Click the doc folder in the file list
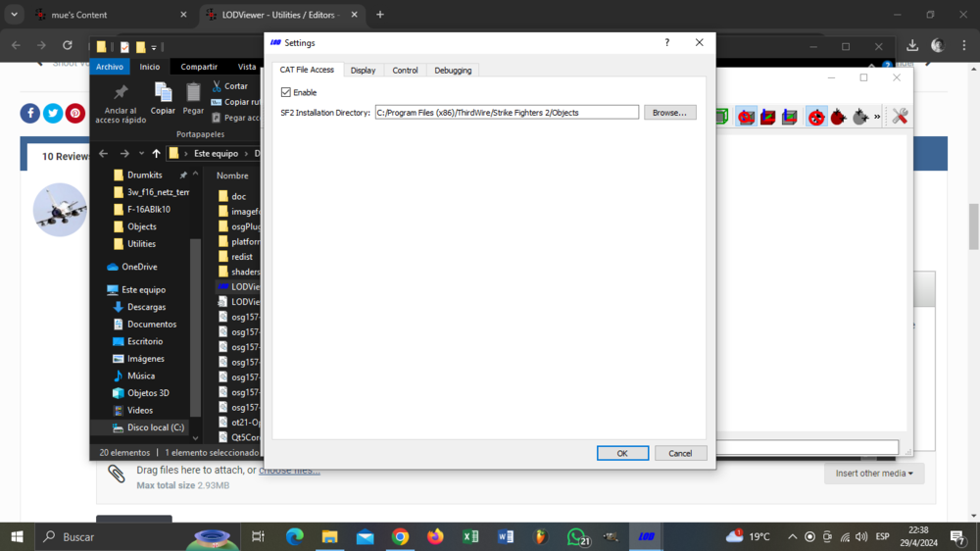The height and width of the screenshot is (551, 980). pos(238,196)
